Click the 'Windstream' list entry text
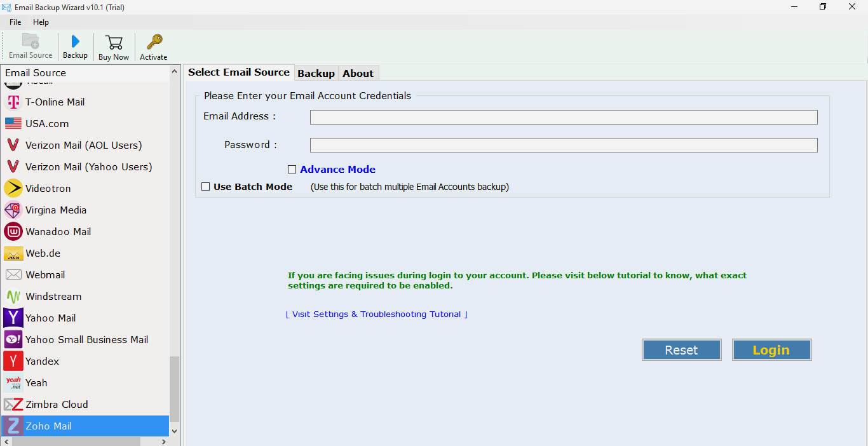 pyautogui.click(x=53, y=297)
